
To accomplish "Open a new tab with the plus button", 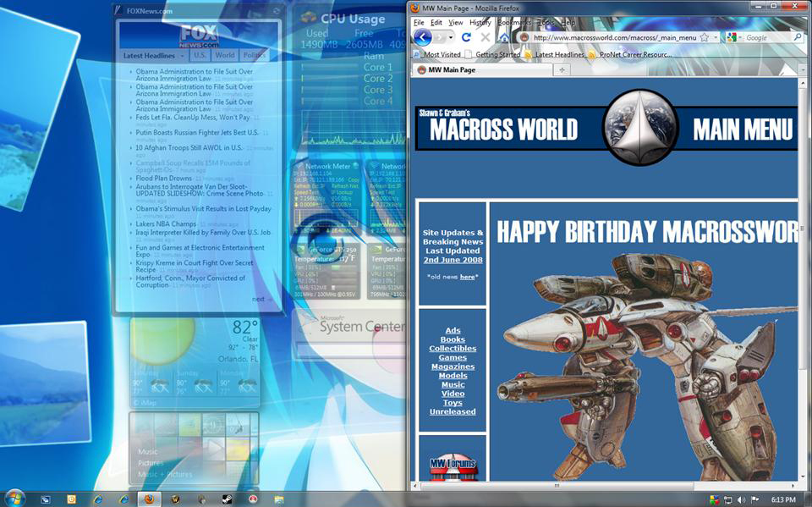I will point(562,70).
